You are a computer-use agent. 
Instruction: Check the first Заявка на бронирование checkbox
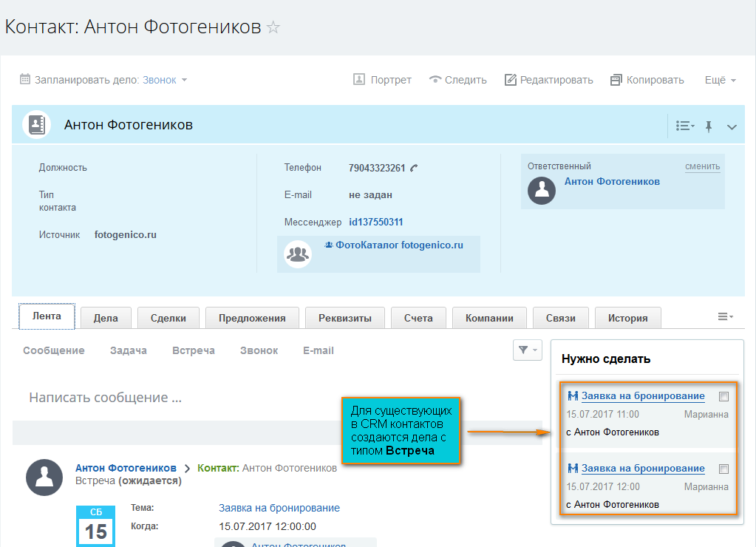pyautogui.click(x=724, y=396)
